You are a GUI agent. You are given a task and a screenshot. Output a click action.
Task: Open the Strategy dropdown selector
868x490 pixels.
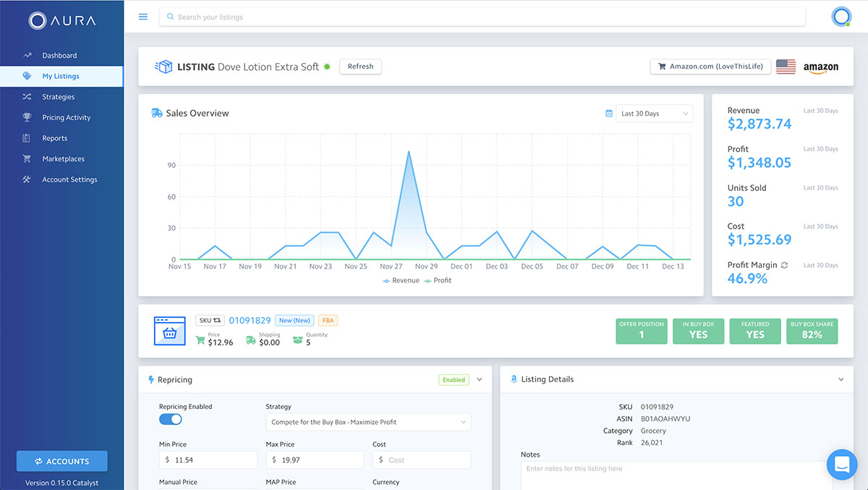click(x=368, y=422)
